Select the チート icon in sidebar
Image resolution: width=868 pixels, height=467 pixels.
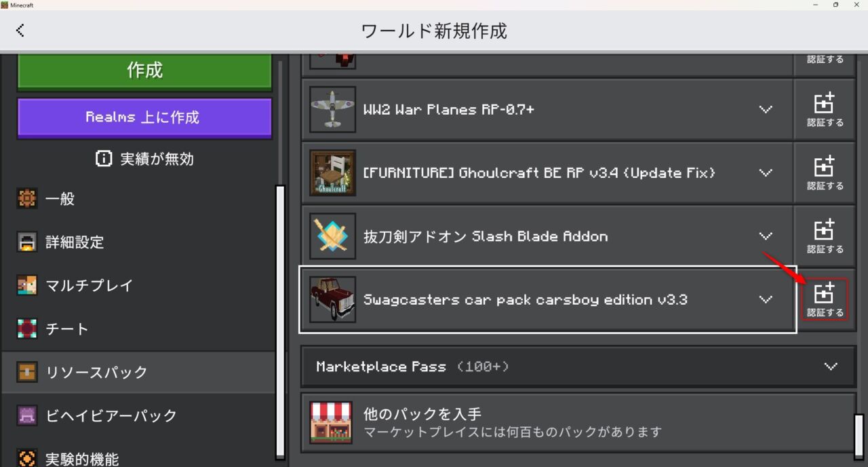(x=26, y=329)
